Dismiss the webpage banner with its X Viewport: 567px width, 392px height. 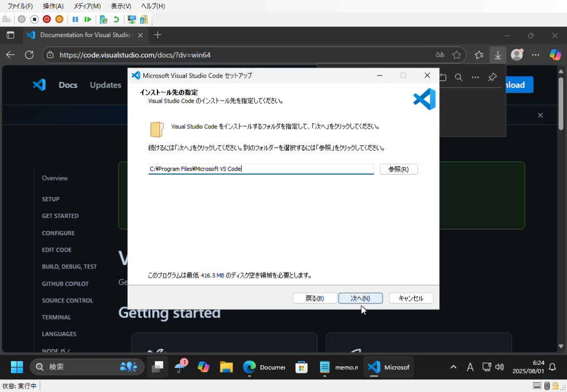(540, 115)
